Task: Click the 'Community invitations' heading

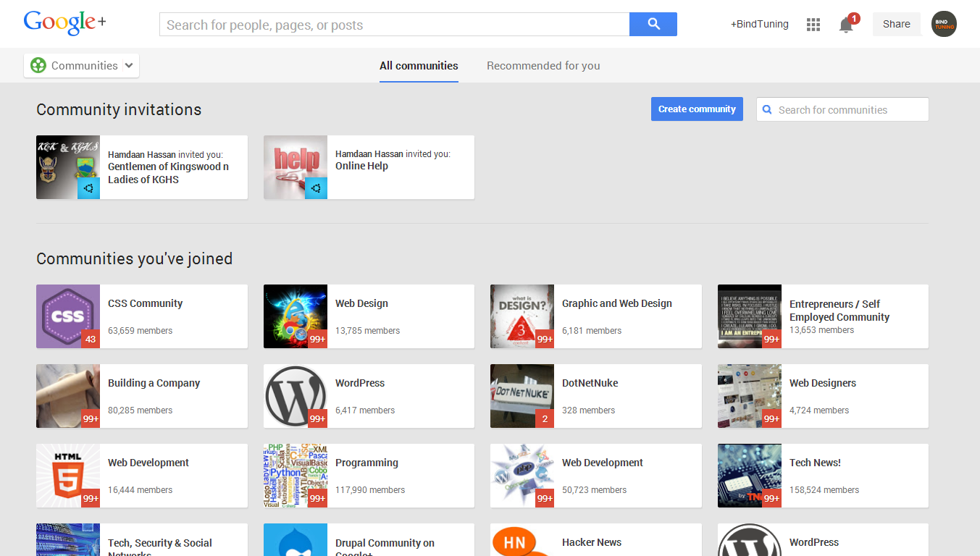Action: pyautogui.click(x=119, y=109)
